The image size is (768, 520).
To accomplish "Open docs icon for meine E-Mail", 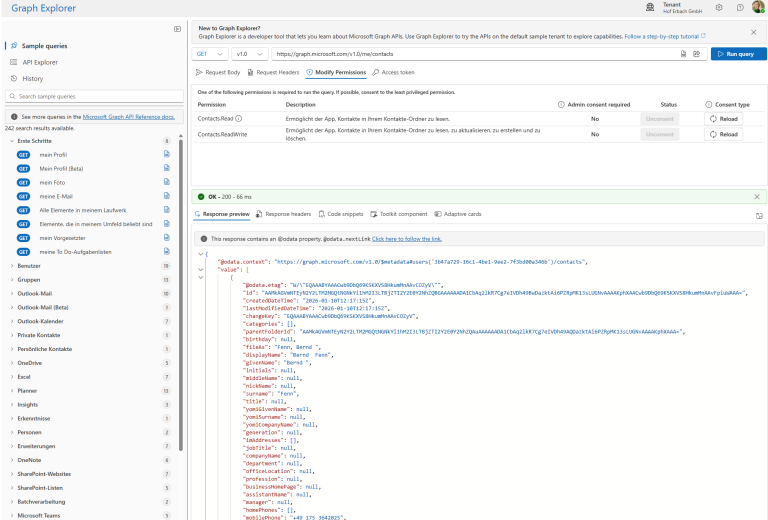I will [x=167, y=196].
